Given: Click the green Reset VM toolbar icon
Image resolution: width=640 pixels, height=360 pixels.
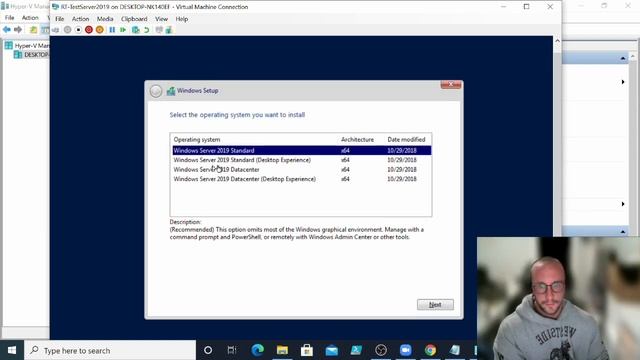Looking at the screenshot, I should pyautogui.click(x=123, y=30).
